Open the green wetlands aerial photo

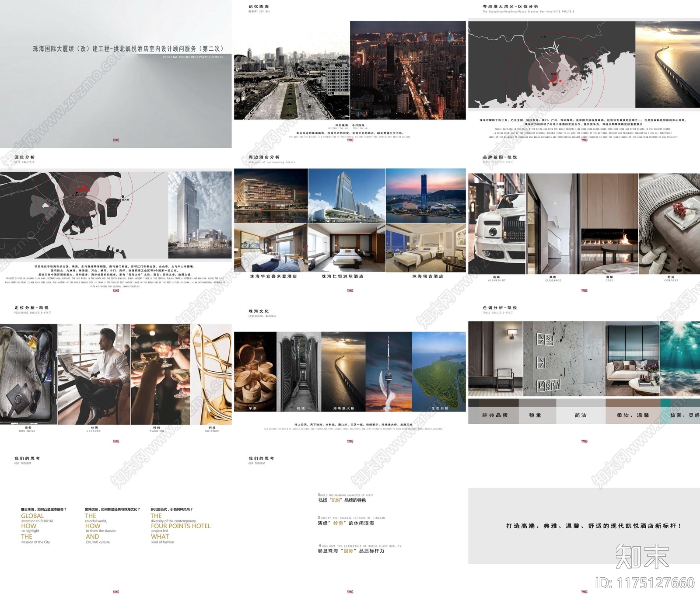pyautogui.click(x=439, y=372)
